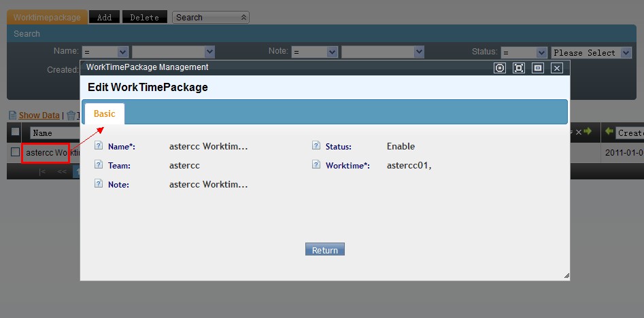Click the help icon beside Worktime field
The width and height of the screenshot is (644, 318).
pos(316,165)
